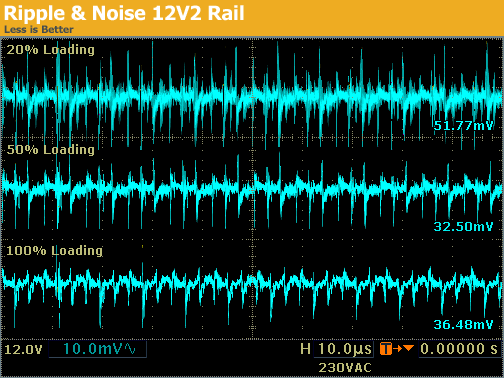
Task: Click the orange T trigger icon
Action: tap(386, 349)
